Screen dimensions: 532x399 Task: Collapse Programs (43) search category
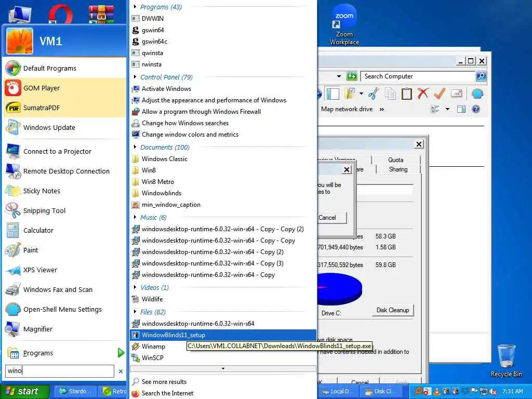[x=135, y=7]
